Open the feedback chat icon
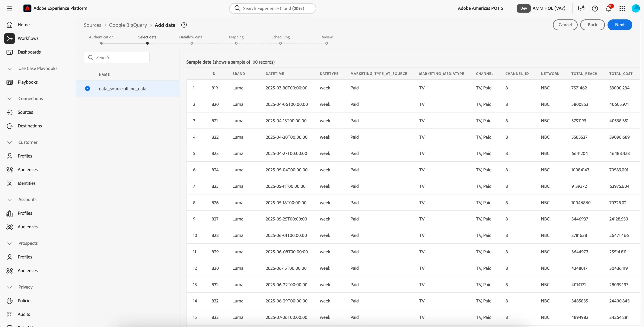The image size is (644, 327). (581, 9)
